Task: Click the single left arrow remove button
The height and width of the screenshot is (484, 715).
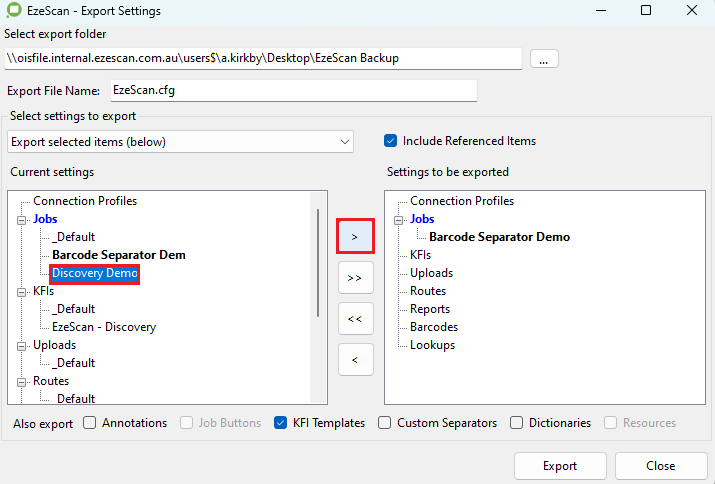Action: coord(355,360)
